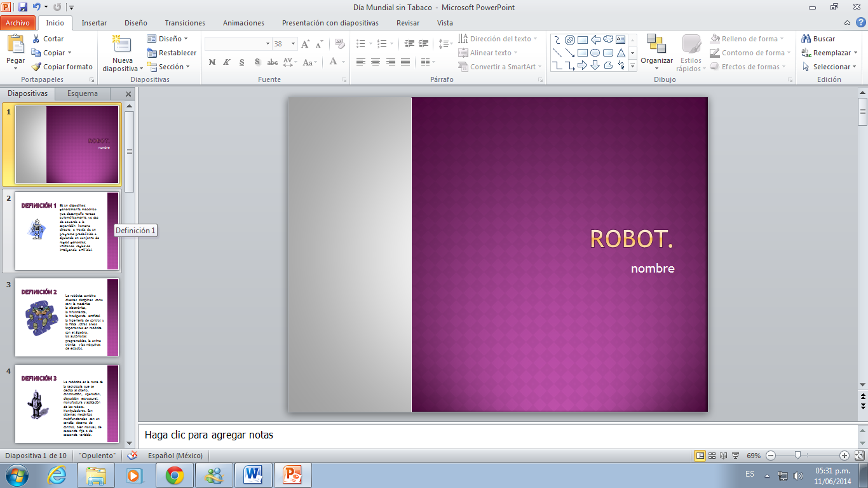The height and width of the screenshot is (488, 868).
Task: Open PowerPoint from the Windows taskbar
Action: tap(293, 475)
